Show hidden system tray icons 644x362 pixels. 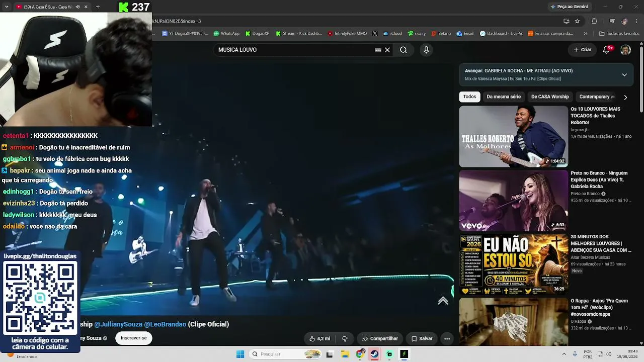(x=563, y=354)
